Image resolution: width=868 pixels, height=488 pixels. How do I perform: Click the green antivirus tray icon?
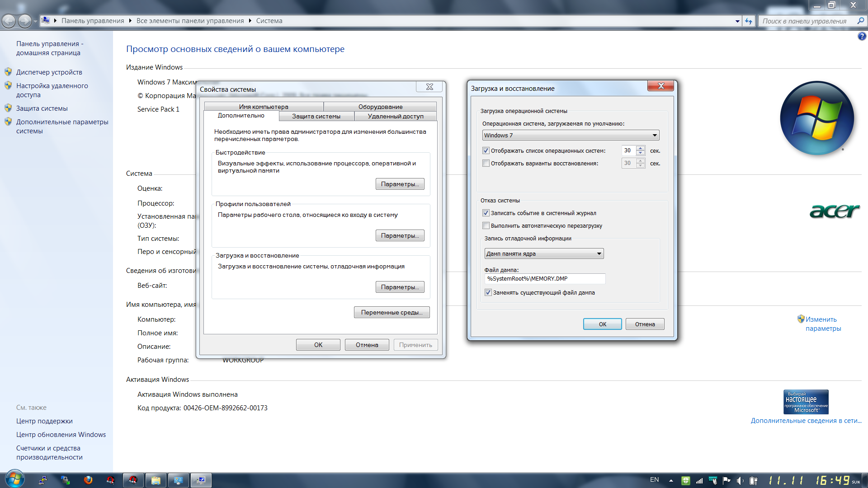pos(686,480)
